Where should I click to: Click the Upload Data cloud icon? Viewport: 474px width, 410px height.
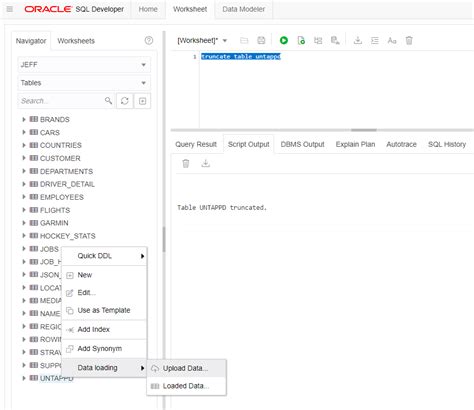pos(155,368)
